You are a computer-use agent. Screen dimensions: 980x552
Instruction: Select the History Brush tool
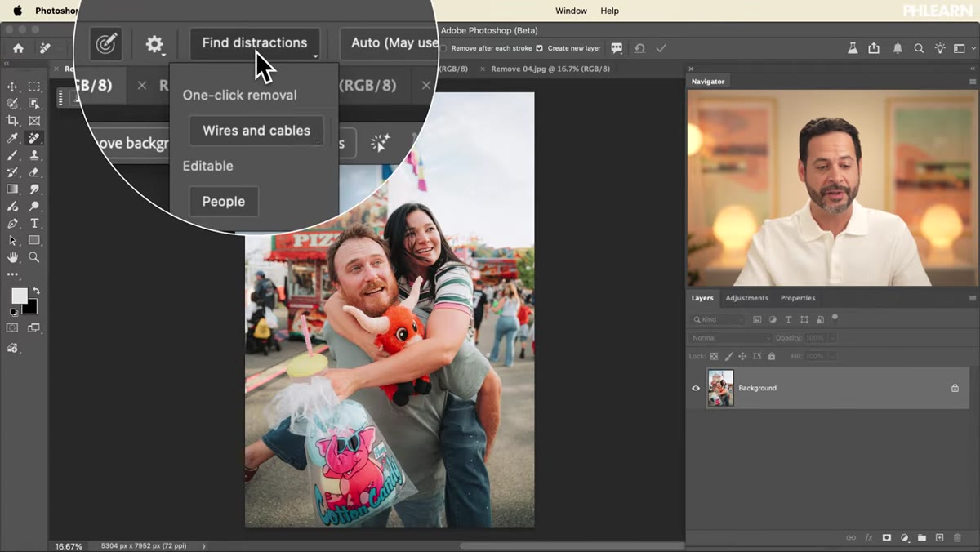coord(12,172)
